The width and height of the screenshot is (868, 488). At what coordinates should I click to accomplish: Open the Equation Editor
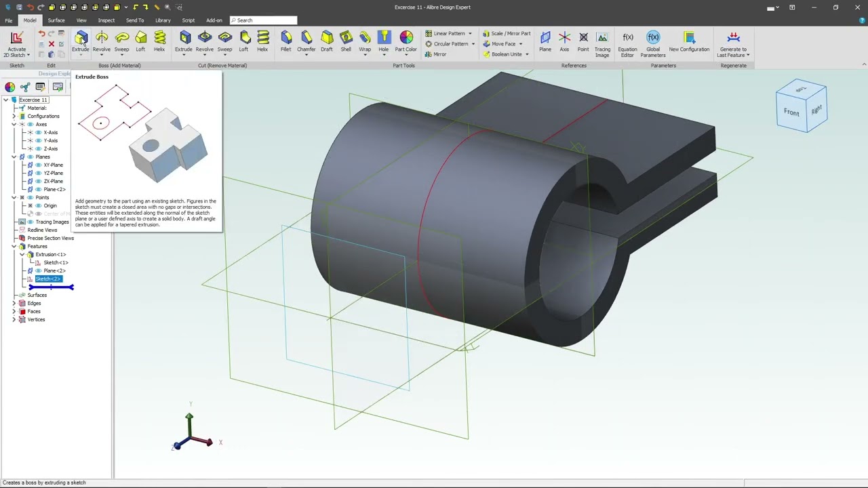[x=627, y=42]
